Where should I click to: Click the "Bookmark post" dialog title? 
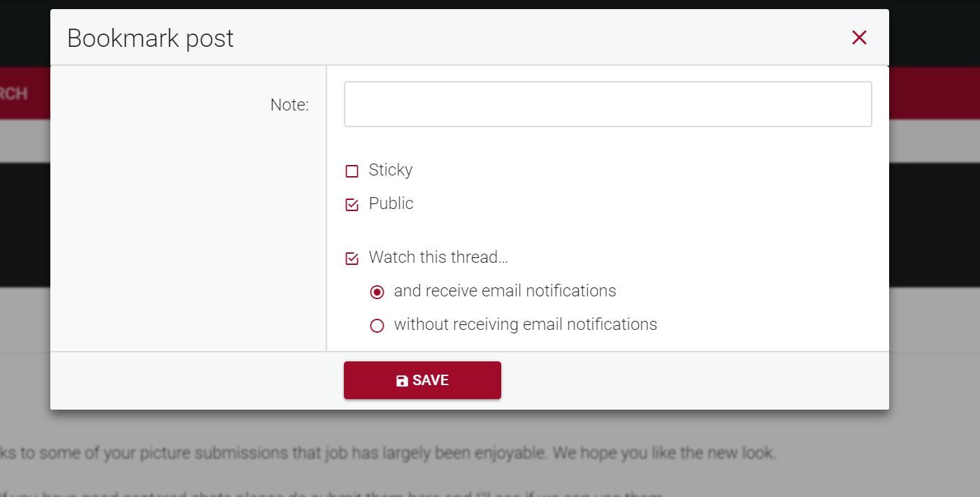pos(150,38)
